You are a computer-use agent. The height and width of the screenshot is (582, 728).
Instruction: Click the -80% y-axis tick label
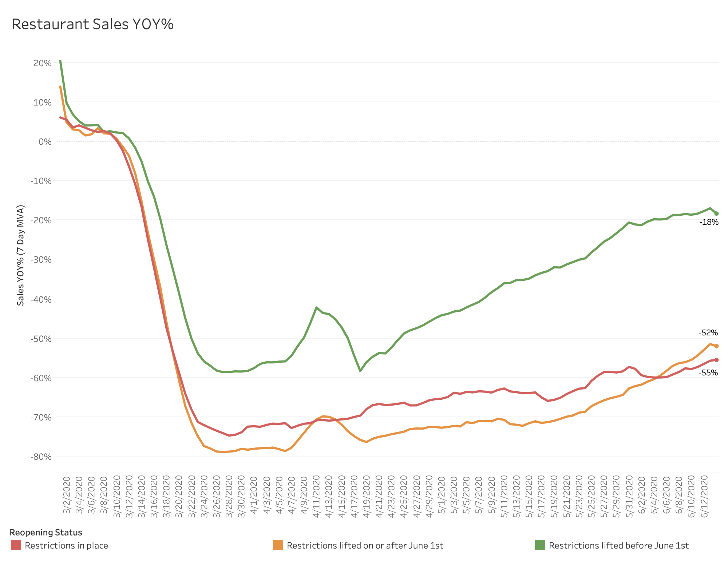pyautogui.click(x=40, y=457)
